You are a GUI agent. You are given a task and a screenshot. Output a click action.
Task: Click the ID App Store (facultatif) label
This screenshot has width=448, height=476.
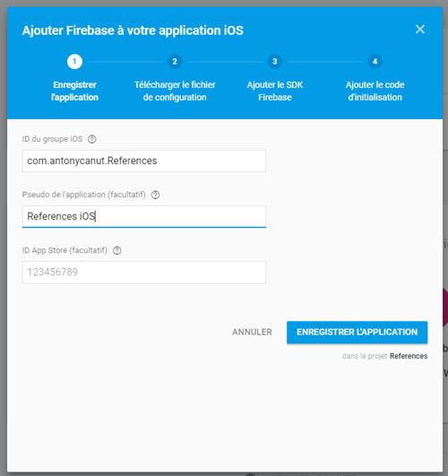pyautogui.click(x=65, y=250)
